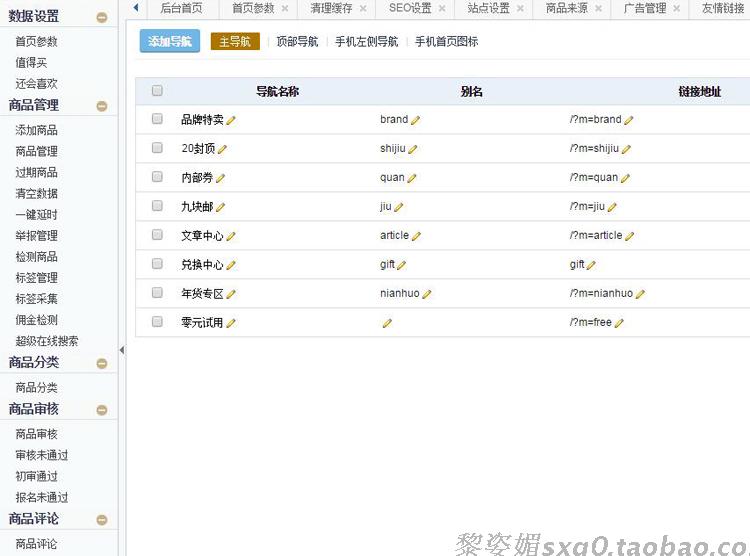
Task: Open the 手机左侧导航 link
Action: tap(366, 42)
